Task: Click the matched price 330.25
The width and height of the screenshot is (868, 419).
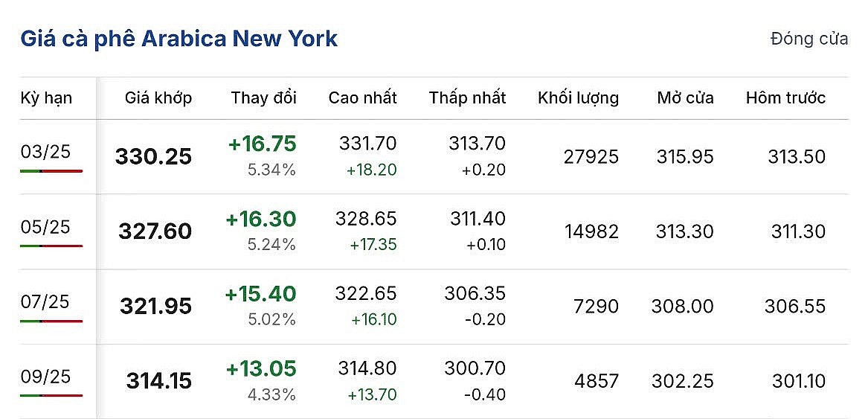Action: [153, 157]
